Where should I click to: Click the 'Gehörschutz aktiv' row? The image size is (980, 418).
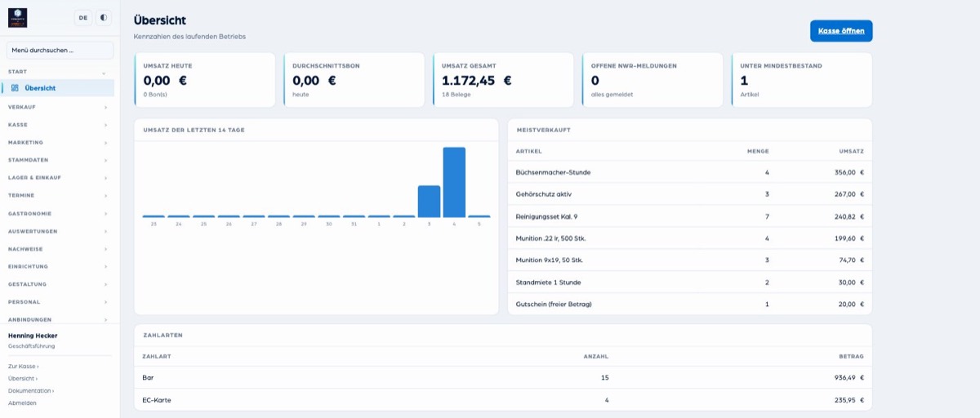[x=690, y=194]
